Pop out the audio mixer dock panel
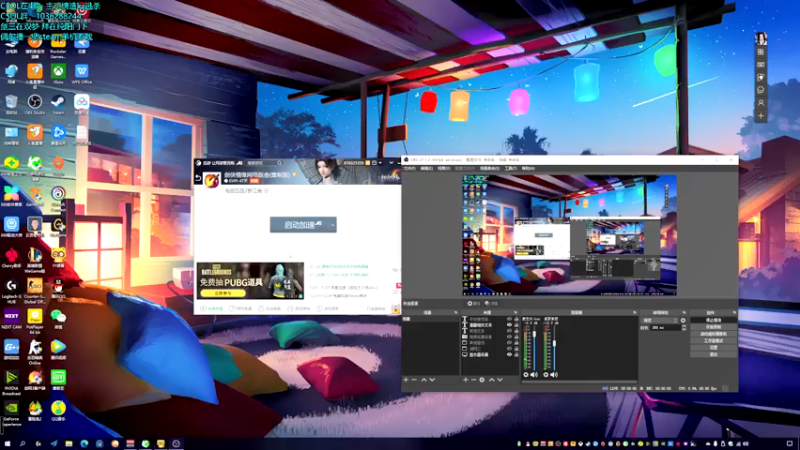Image resolution: width=800 pixels, height=450 pixels. coord(634,312)
